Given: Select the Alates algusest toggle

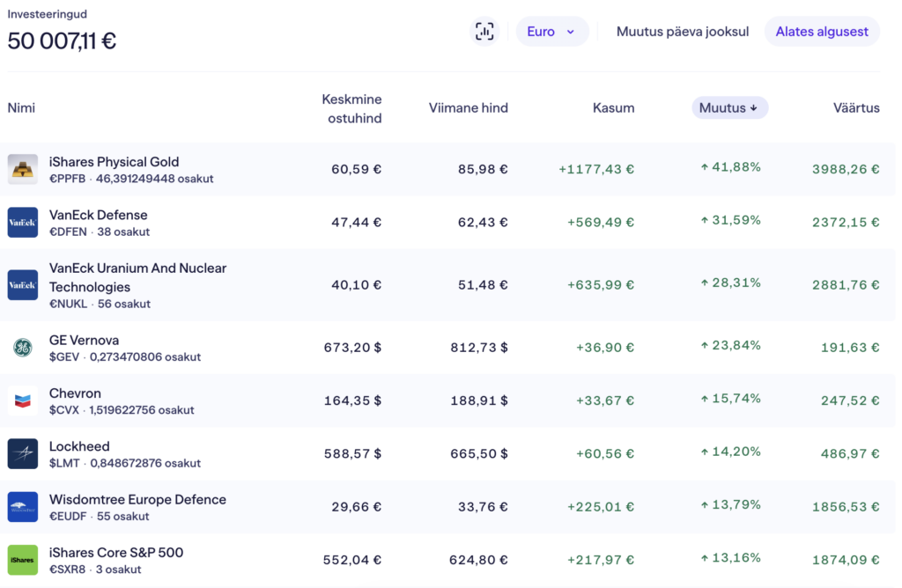Looking at the screenshot, I should (821, 32).
